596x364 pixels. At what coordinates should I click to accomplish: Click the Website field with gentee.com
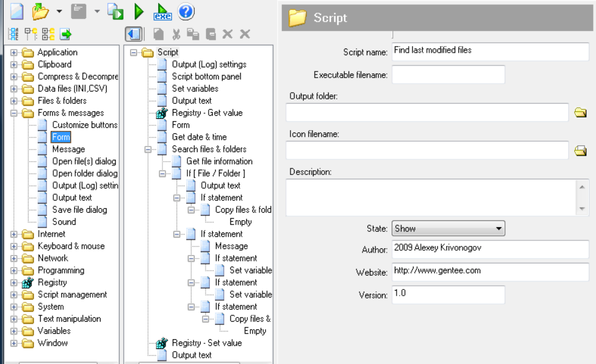490,272
